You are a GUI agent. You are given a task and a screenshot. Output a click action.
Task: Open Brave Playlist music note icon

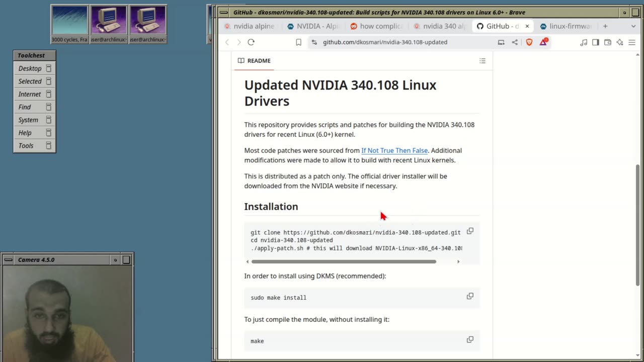[584, 42]
